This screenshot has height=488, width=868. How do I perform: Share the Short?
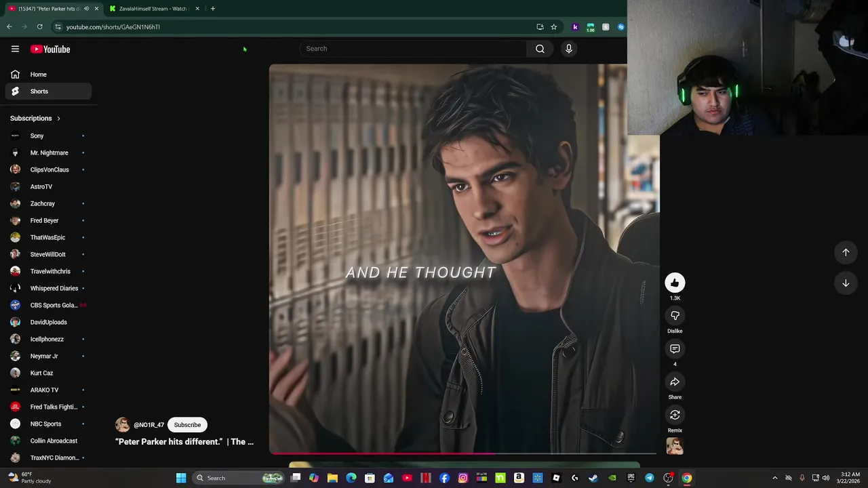tap(675, 382)
